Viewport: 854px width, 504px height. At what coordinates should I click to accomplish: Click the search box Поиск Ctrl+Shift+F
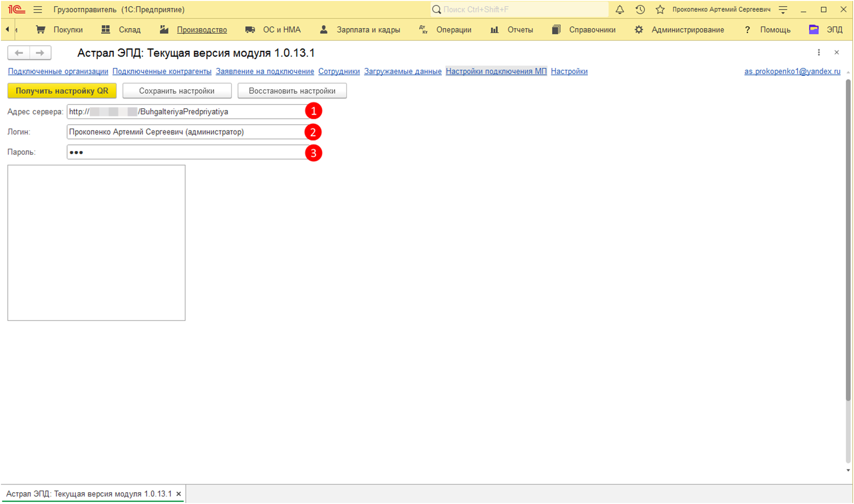click(x=519, y=9)
